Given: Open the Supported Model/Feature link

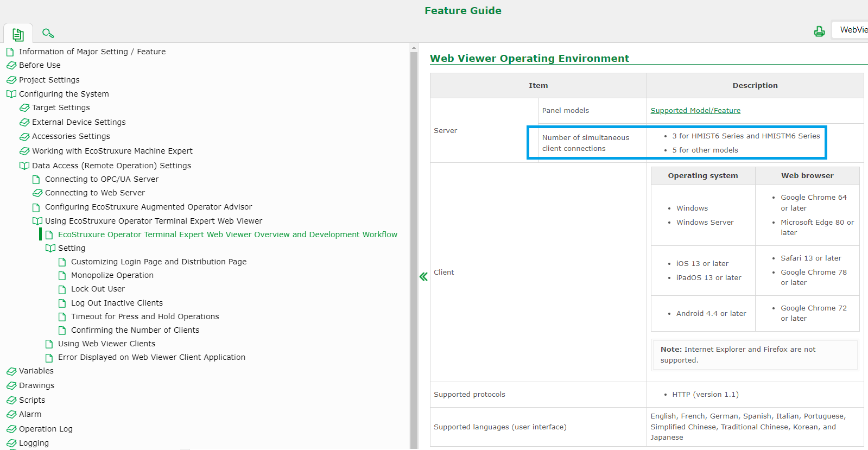Looking at the screenshot, I should 695,110.
